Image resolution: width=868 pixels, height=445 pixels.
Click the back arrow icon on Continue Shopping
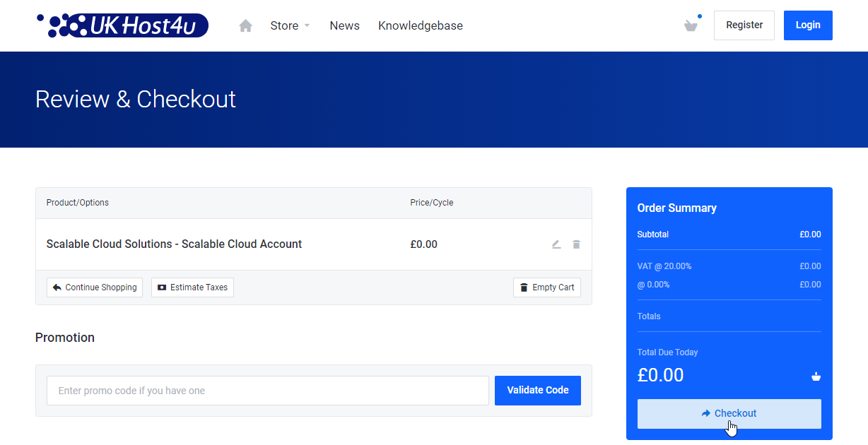pos(58,287)
